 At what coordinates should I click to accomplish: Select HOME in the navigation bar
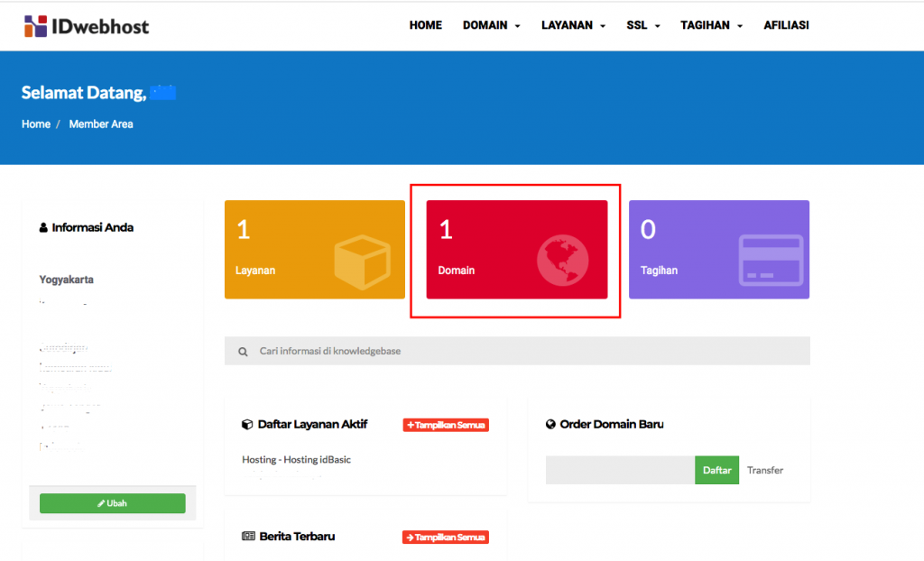coord(425,25)
